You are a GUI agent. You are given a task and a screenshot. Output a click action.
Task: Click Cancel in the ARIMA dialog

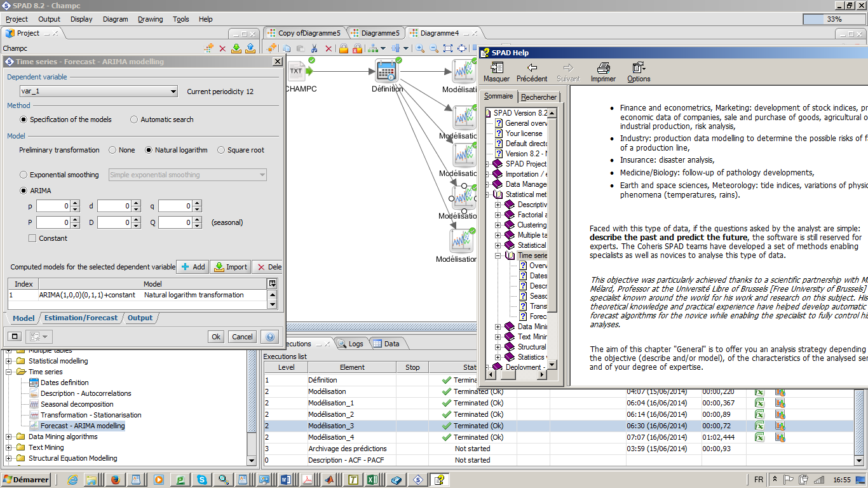[242, 337]
